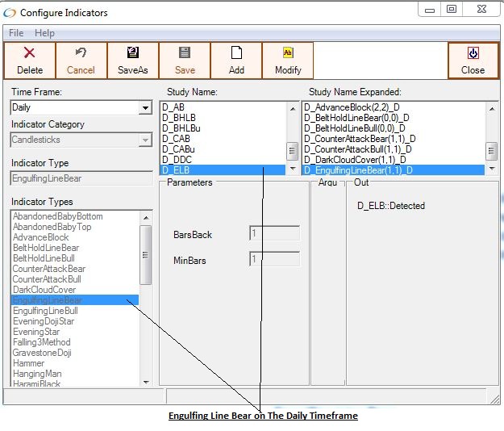
Task: Open the Indicator Category Candlesticks dropdown
Action: tap(145, 140)
